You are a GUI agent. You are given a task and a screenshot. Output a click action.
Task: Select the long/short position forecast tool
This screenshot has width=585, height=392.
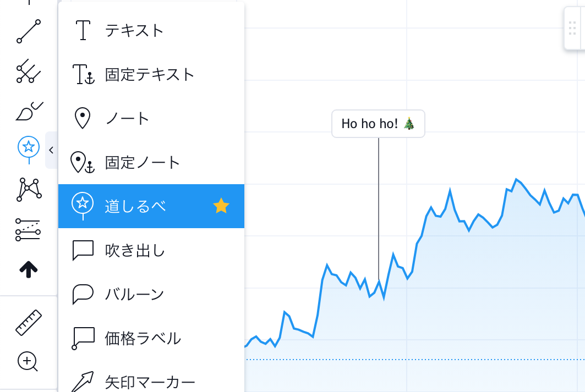point(29,229)
